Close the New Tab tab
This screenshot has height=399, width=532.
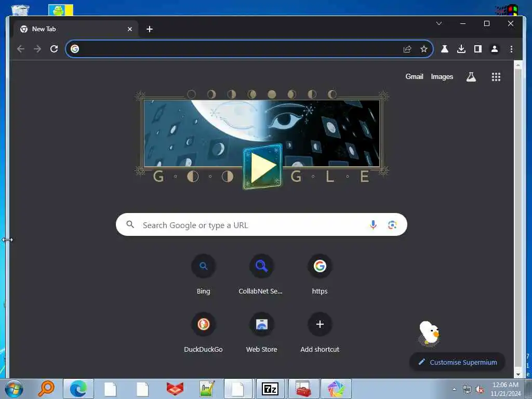click(x=129, y=29)
